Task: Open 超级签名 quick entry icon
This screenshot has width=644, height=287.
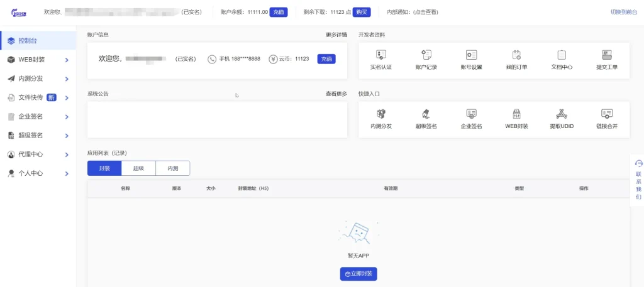Action: (426, 114)
